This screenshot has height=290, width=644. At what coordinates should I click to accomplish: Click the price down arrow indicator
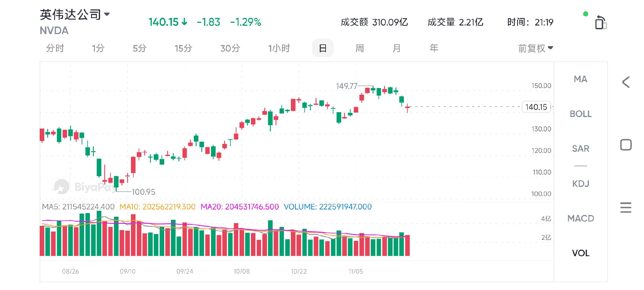pos(184,22)
